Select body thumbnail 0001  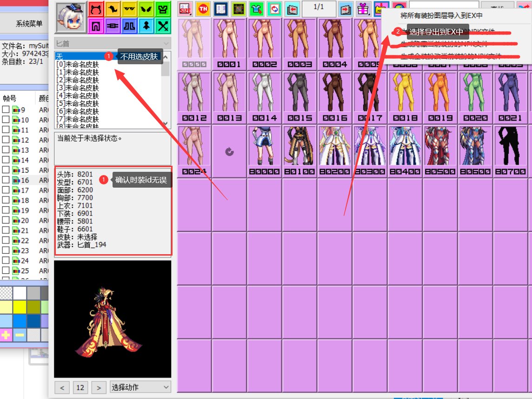click(x=229, y=44)
